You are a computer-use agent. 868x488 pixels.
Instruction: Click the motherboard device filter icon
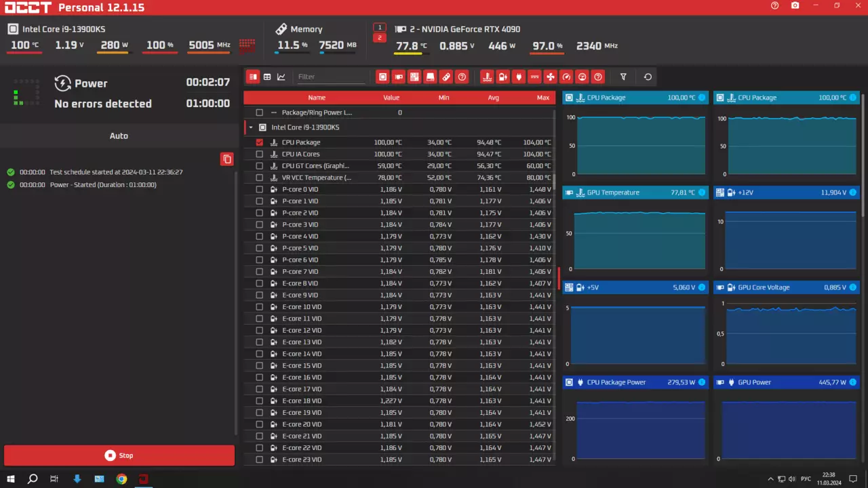[414, 77]
